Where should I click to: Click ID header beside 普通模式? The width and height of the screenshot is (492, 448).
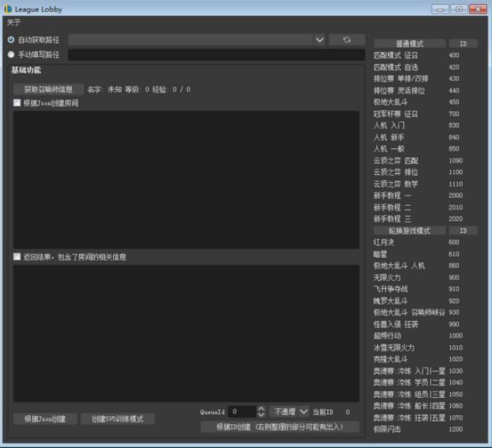(x=463, y=43)
